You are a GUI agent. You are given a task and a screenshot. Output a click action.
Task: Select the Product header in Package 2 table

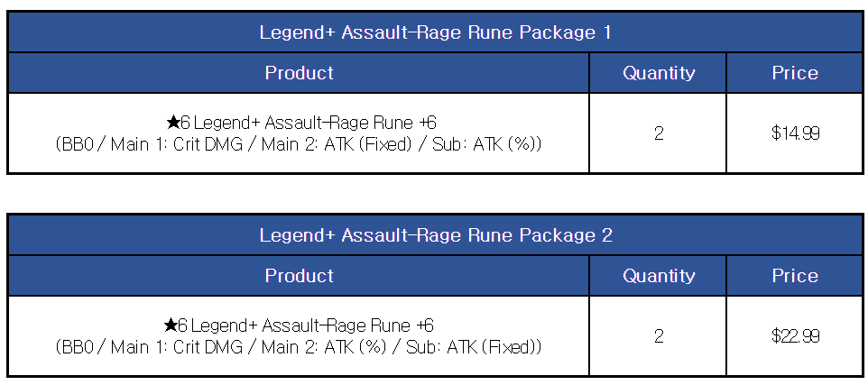tap(299, 276)
